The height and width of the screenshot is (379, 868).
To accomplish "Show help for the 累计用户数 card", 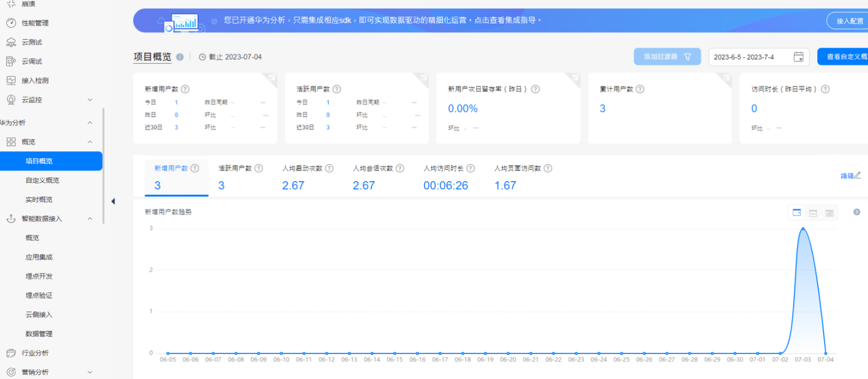I will tap(640, 89).
